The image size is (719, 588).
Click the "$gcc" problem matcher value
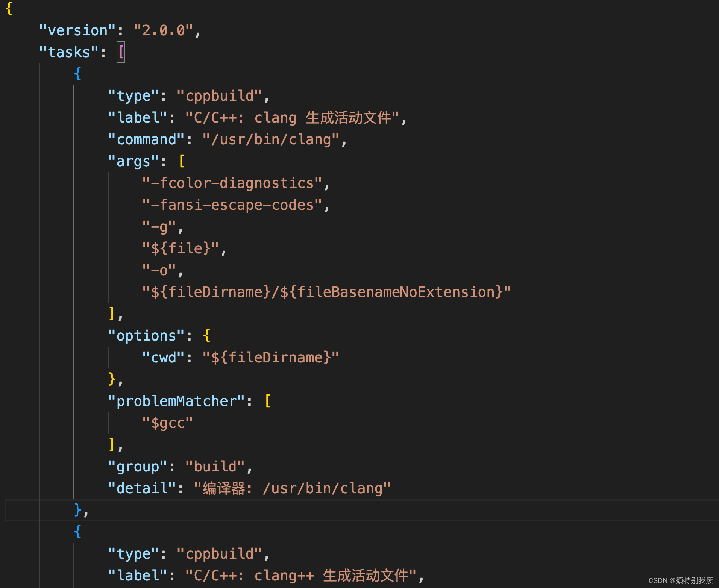coord(167,423)
